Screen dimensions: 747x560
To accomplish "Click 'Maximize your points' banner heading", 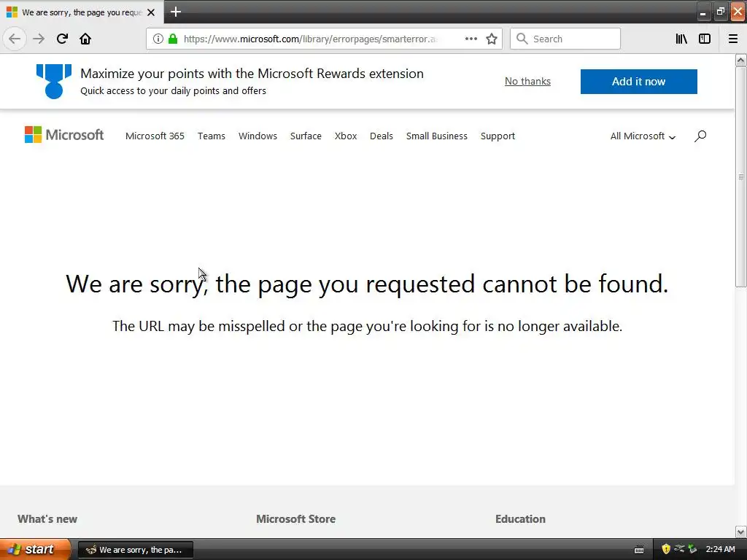I will tap(252, 74).
